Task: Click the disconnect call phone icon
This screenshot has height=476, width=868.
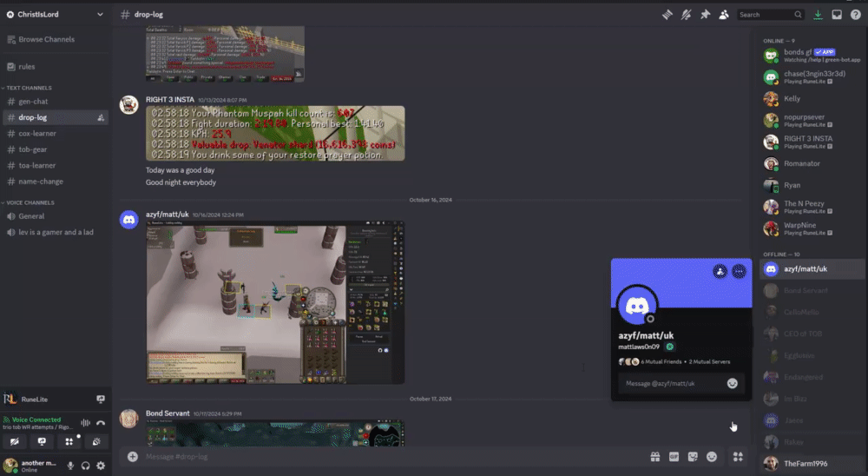Action: (101, 423)
